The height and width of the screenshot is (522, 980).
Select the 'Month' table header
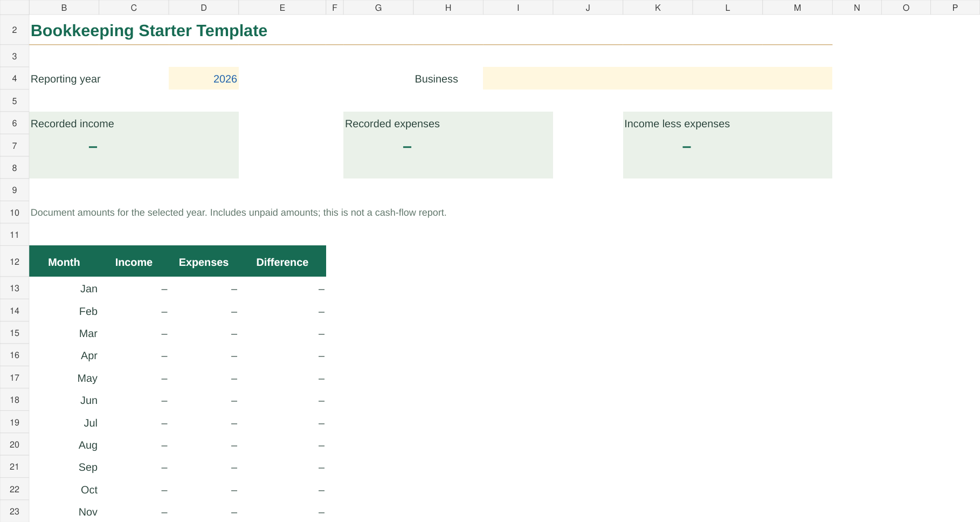(64, 262)
